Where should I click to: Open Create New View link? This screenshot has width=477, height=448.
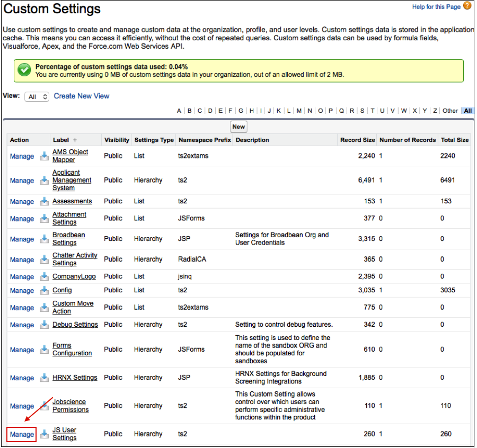(82, 96)
